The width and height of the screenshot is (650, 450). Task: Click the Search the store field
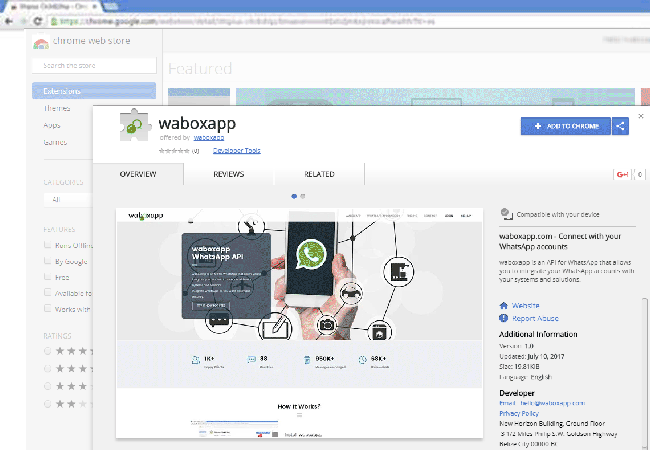94,65
